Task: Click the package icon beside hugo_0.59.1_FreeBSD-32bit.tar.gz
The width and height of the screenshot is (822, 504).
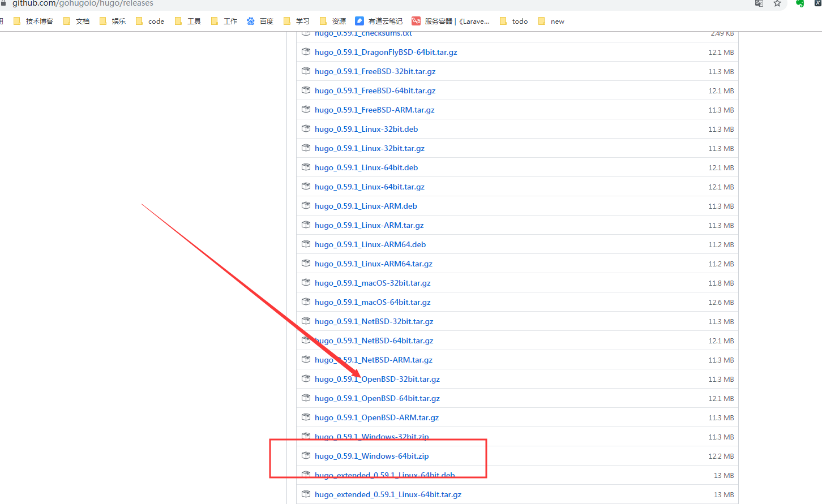Action: 306,71
